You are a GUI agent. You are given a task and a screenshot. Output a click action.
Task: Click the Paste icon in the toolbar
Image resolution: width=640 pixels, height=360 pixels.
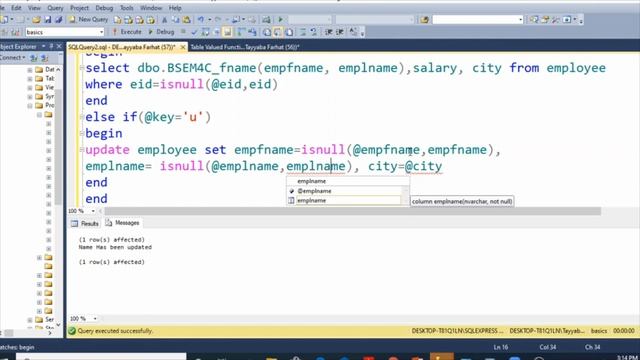coord(187,19)
